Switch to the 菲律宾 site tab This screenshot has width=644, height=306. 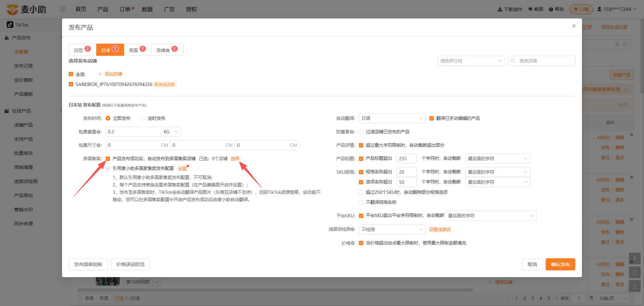(x=167, y=50)
